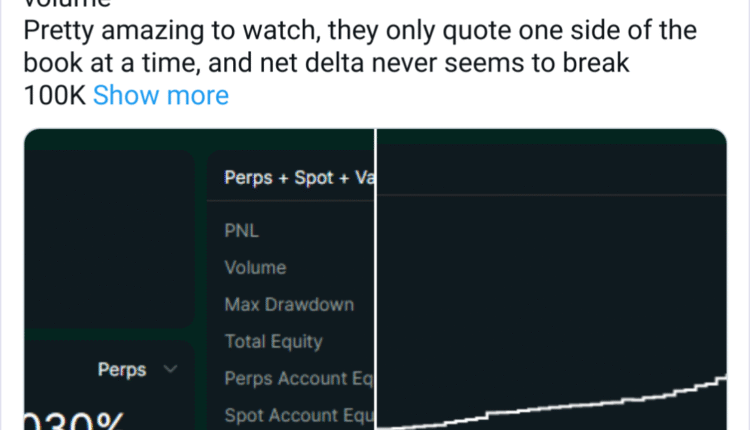Click the Perps Account Equity row
Viewport: 750px width, 430px height.
(298, 379)
